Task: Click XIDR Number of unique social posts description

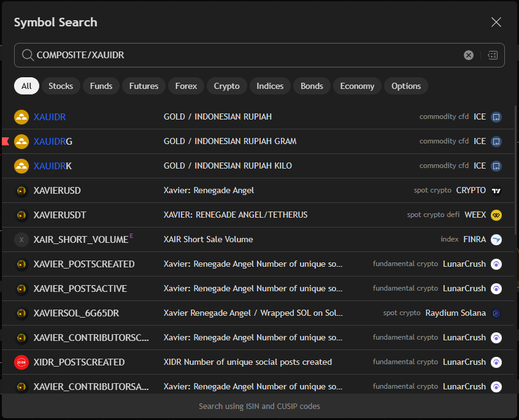Action: 248,362
